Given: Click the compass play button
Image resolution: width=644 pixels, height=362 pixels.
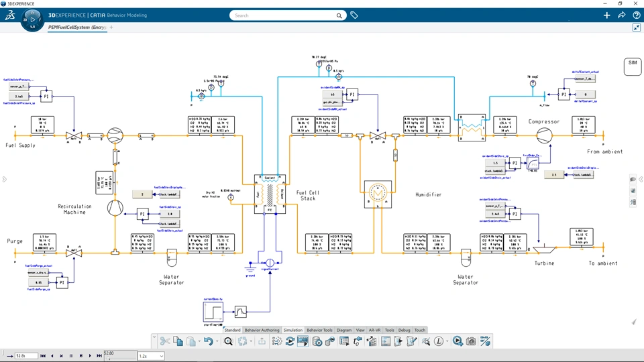Looking at the screenshot, I should click(x=32, y=19).
